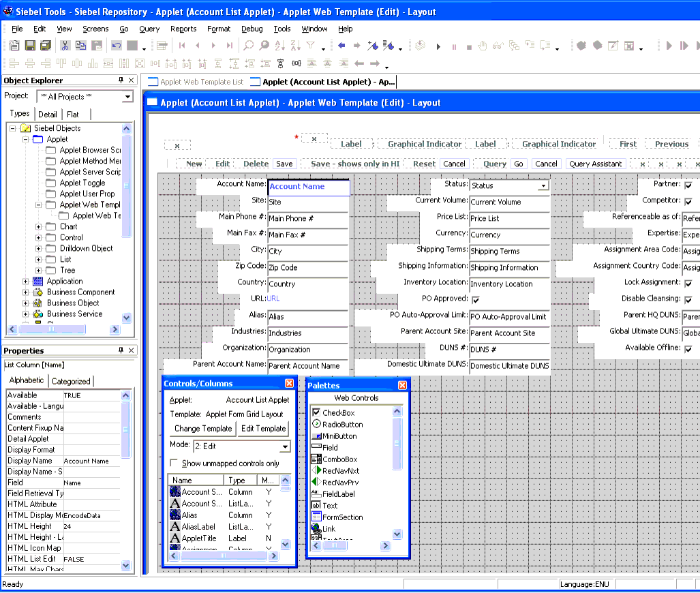Switch to the Applet Web Template List tab
The height and width of the screenshot is (593, 700).
(x=196, y=82)
